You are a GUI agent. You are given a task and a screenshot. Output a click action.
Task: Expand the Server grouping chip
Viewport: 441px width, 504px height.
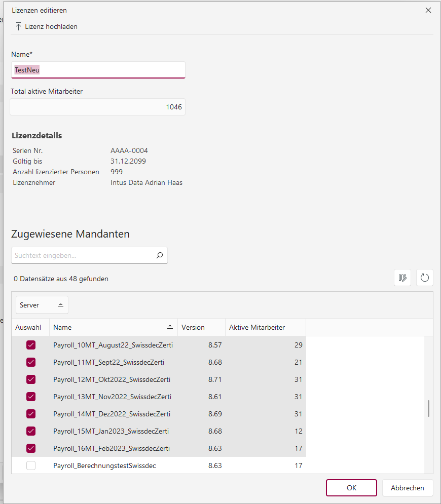42,305
